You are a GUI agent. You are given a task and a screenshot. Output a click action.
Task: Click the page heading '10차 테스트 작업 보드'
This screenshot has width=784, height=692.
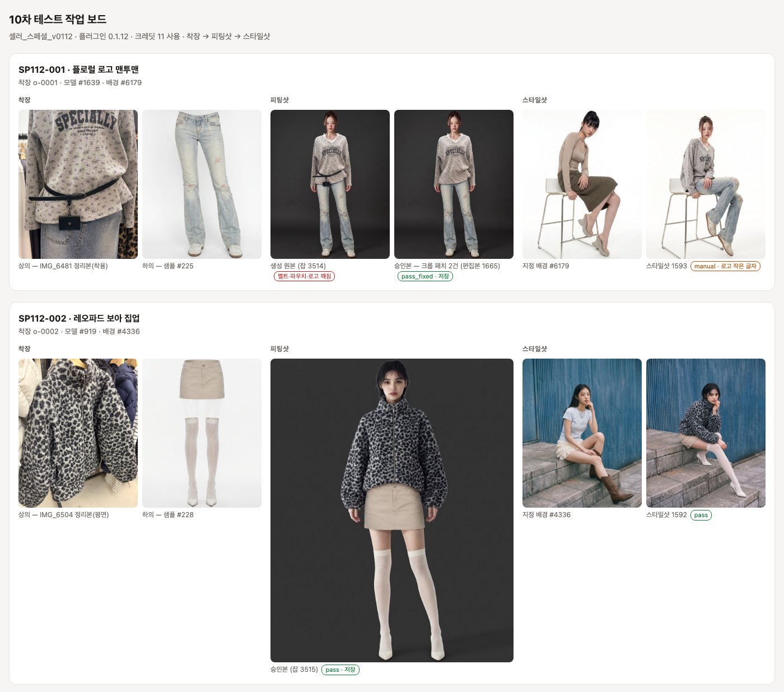pyautogui.click(x=58, y=19)
